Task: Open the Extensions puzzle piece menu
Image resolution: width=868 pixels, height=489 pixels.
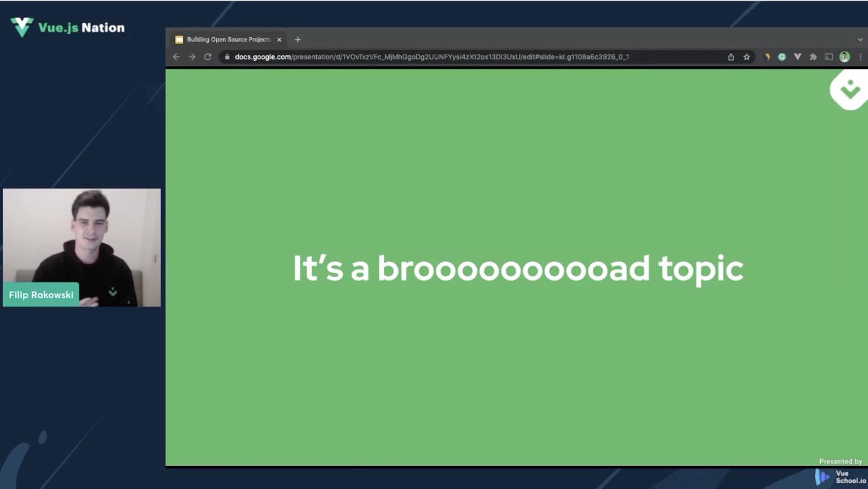Action: [813, 57]
